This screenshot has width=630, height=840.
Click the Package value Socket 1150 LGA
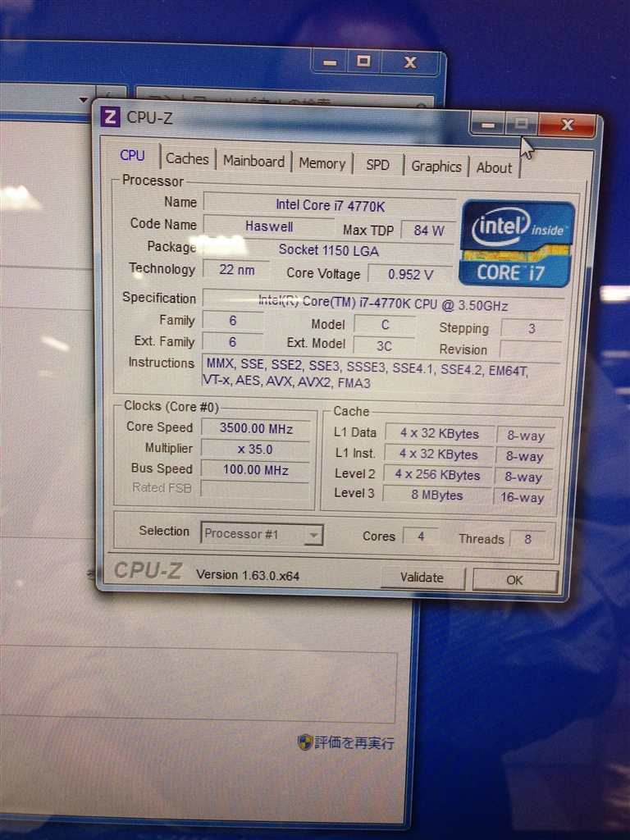point(328,250)
